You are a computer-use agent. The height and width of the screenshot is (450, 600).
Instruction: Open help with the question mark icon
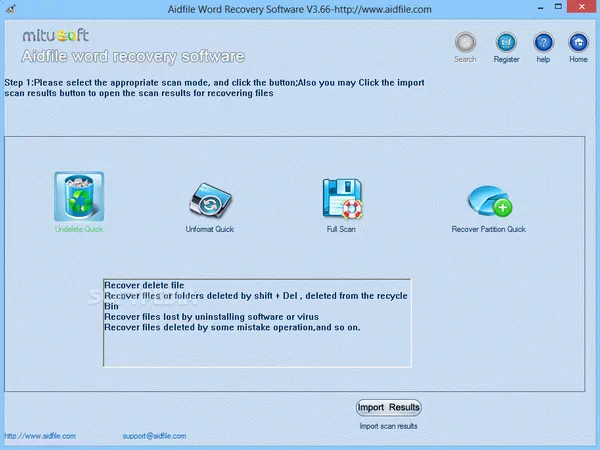[x=543, y=42]
